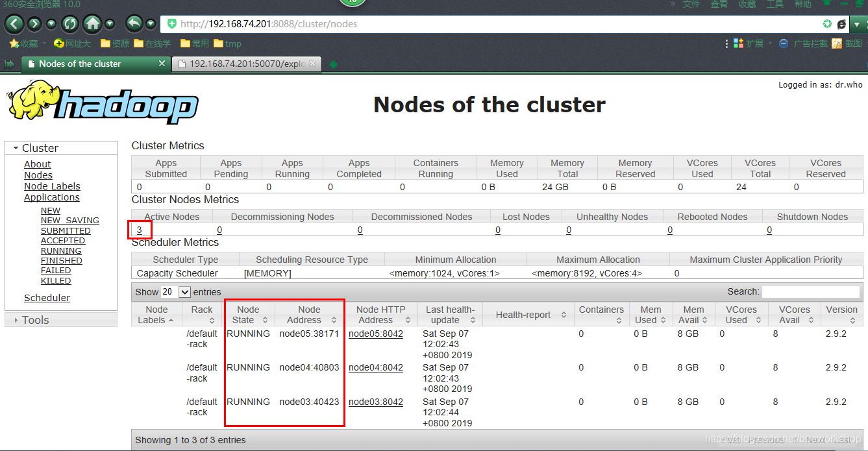
Task: Click the browser back arrow button
Action: tap(14, 24)
